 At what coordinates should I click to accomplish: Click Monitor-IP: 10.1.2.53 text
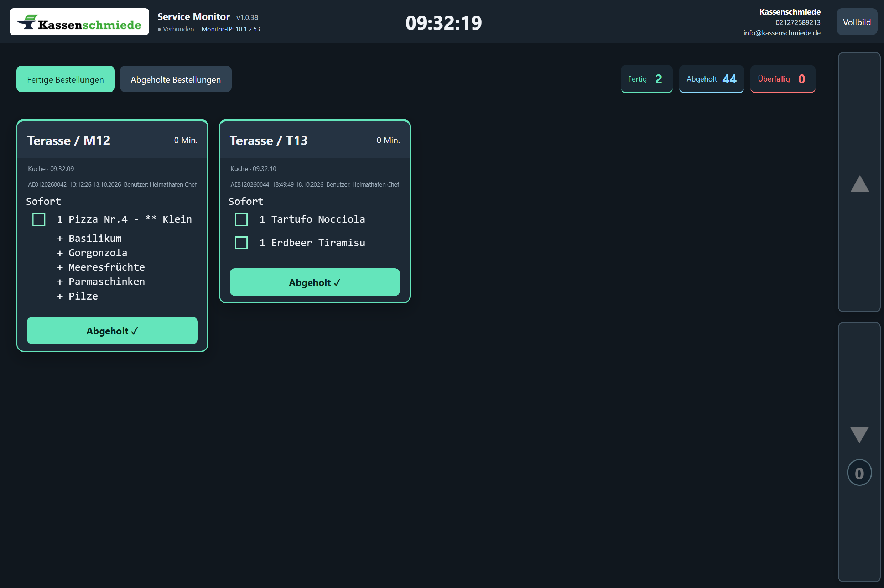pos(231,29)
